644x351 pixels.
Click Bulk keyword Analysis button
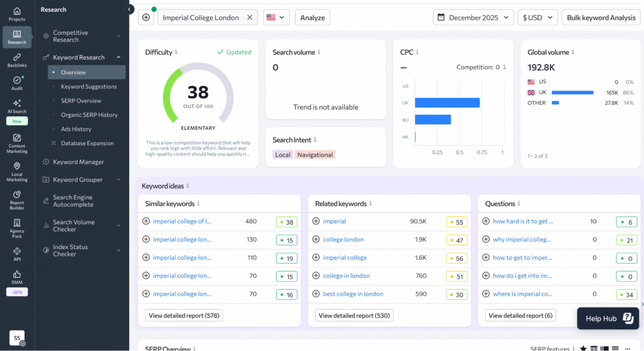pos(601,18)
